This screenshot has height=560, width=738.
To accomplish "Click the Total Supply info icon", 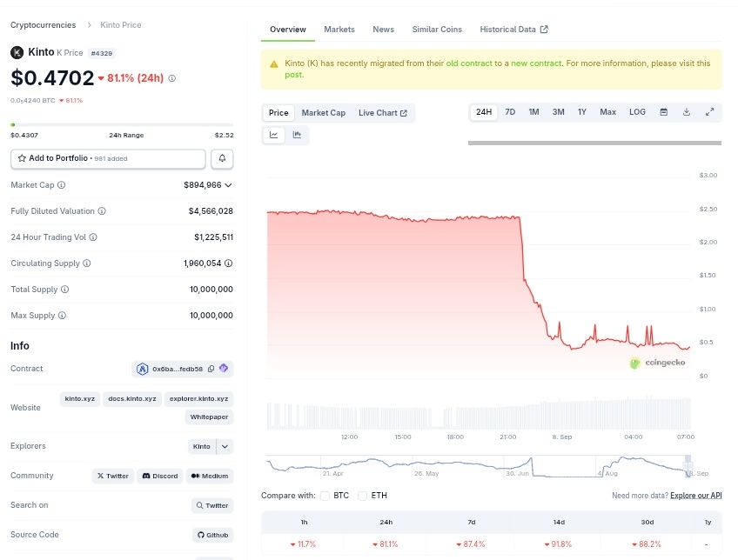I will click(65, 290).
